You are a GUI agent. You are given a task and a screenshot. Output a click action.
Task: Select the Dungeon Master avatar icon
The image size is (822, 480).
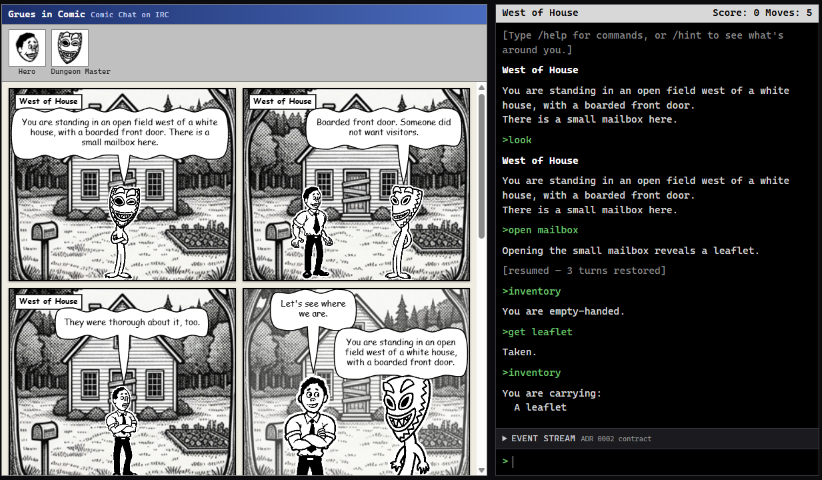pos(70,48)
